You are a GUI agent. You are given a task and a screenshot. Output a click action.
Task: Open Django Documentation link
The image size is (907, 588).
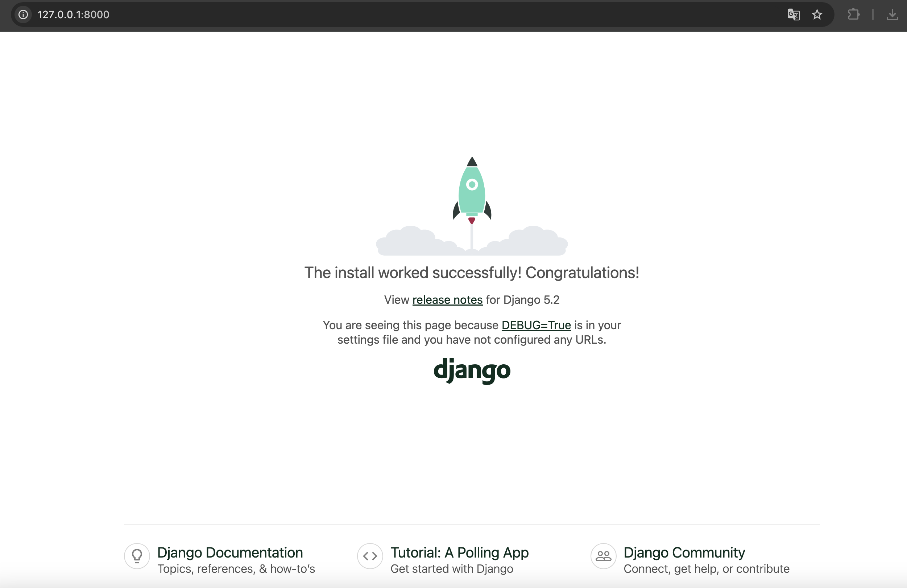[230, 552]
